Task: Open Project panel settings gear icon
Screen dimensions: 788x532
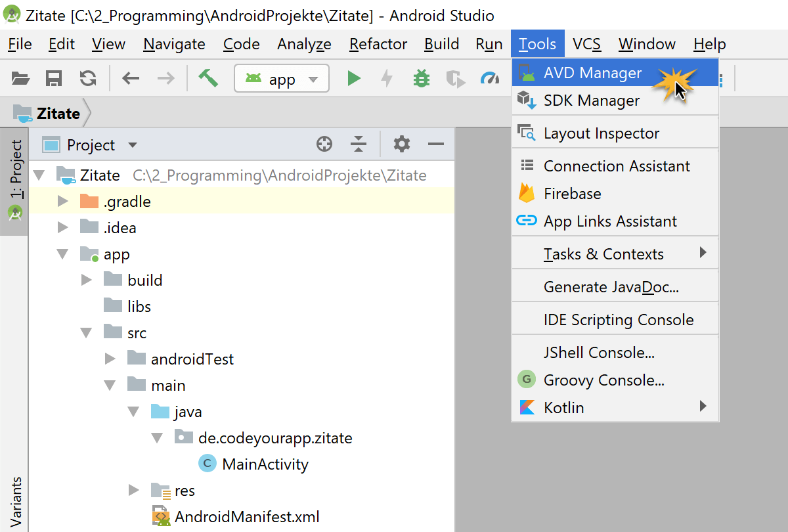Action: tap(402, 144)
